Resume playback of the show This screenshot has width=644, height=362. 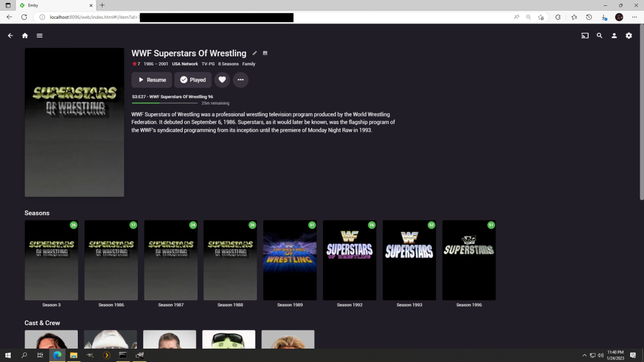[152, 80]
